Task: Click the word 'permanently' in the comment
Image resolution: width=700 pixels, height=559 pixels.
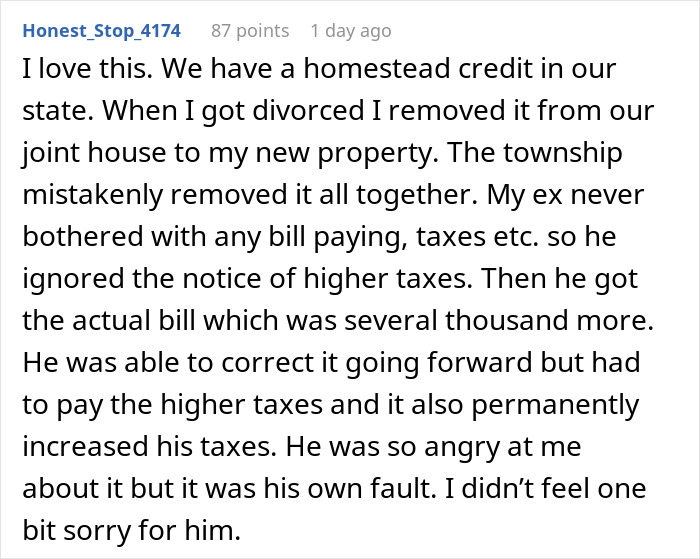Action: [x=555, y=405]
